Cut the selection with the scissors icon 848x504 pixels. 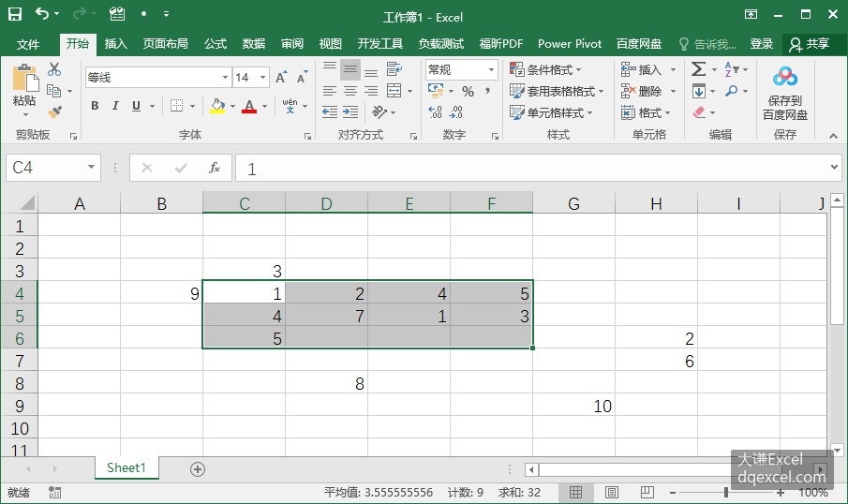pyautogui.click(x=54, y=69)
